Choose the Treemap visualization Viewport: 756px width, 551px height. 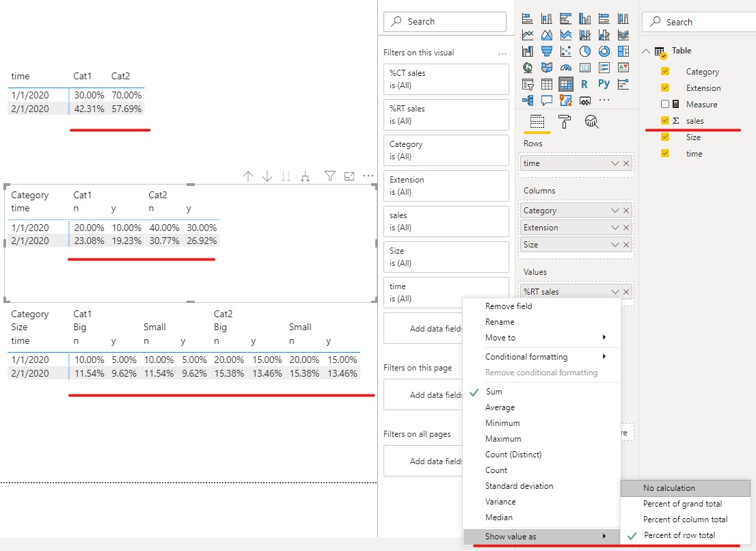(623, 51)
